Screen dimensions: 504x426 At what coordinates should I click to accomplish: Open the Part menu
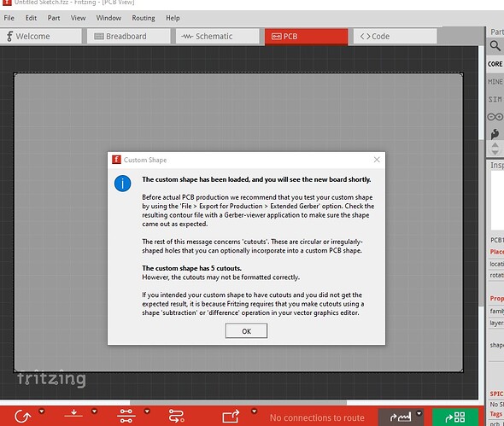point(54,18)
